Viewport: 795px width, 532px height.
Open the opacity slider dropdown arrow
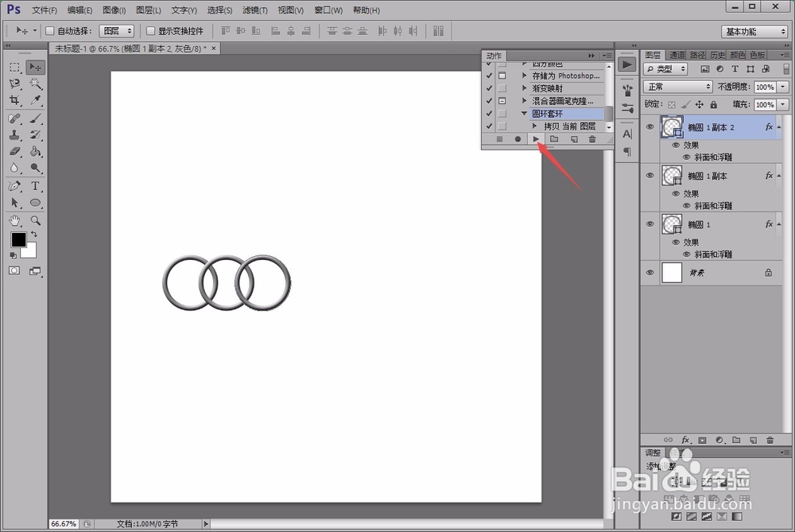click(783, 87)
